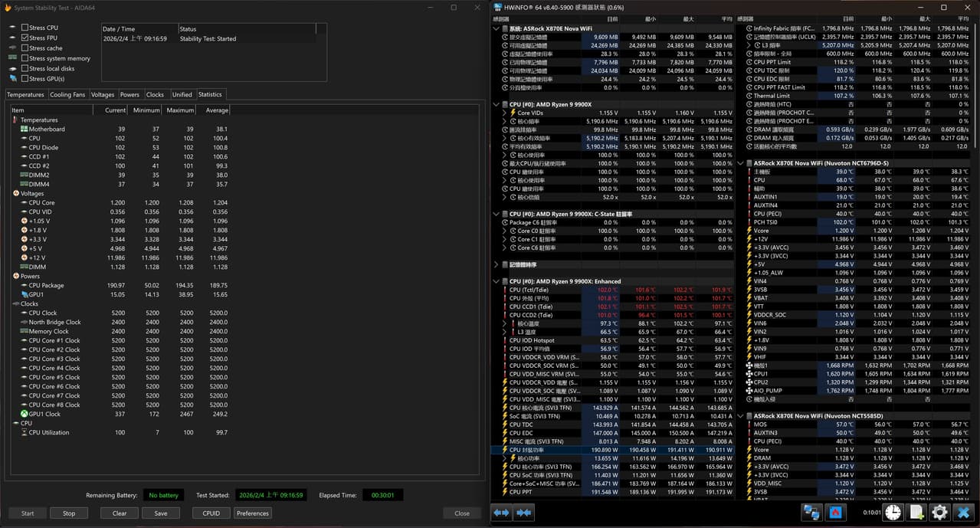Click the AIDA64 window Close button at bottom
Screen dimensions: 980x528
[x=462, y=513]
